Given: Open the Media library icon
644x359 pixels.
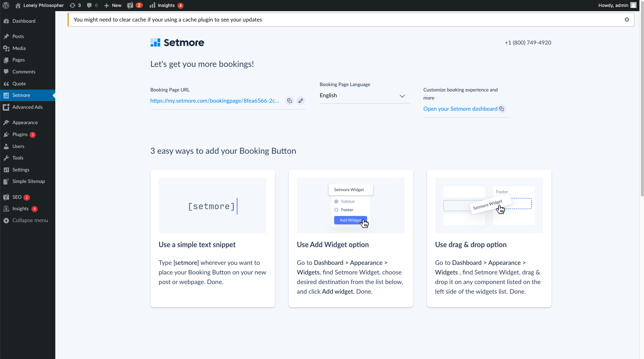Looking at the screenshot, I should pyautogui.click(x=6, y=48).
